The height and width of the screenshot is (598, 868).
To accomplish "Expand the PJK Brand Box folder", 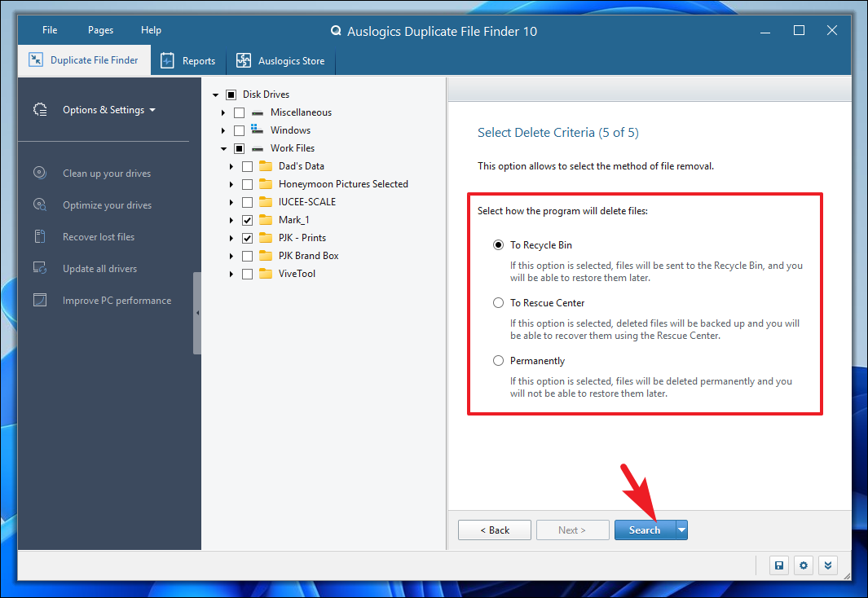I will (x=231, y=256).
